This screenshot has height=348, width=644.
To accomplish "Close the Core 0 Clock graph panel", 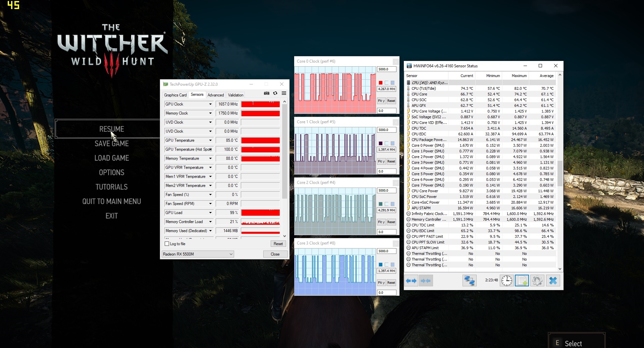I will [x=396, y=62].
